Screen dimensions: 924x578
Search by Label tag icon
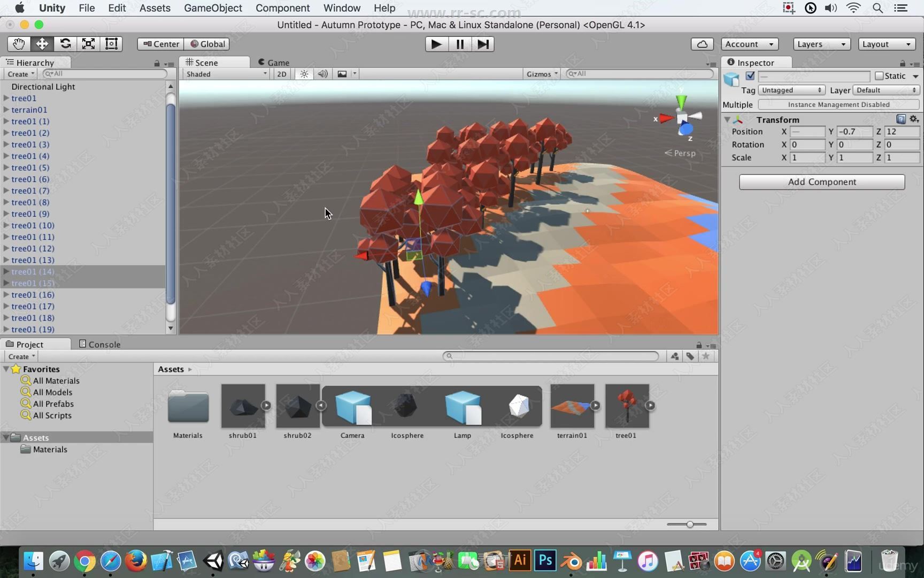point(690,356)
